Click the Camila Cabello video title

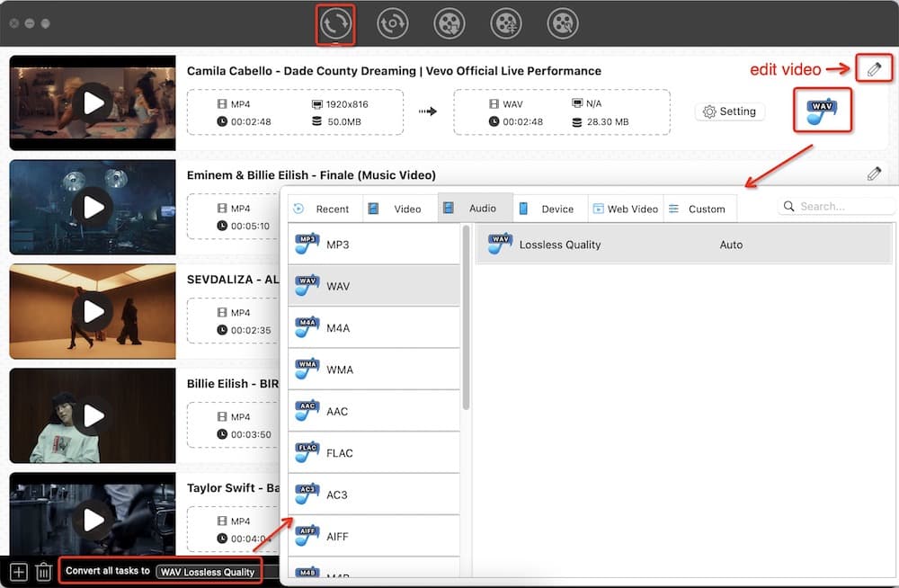[394, 71]
